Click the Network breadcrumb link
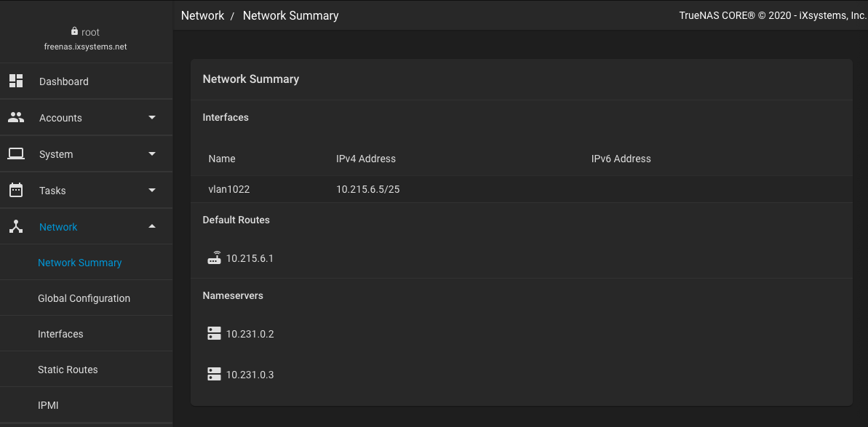 coord(202,15)
